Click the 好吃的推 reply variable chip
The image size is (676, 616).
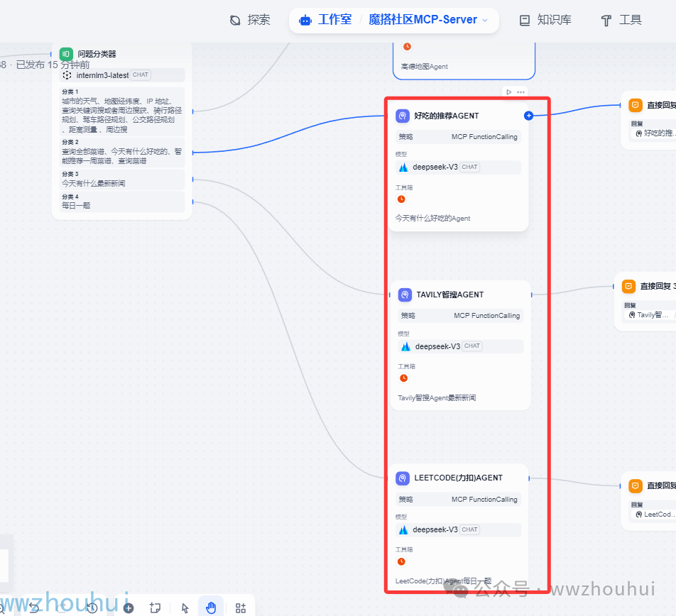(655, 133)
